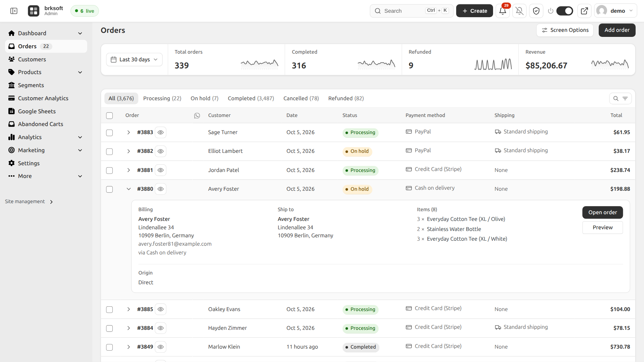Check the box for order #3884
Viewport: 644px width, 362px height.
[x=109, y=328]
